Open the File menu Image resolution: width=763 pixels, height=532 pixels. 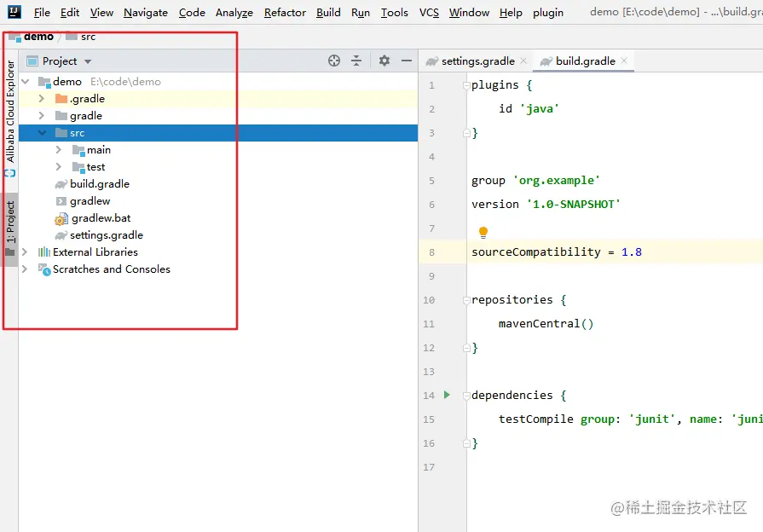pyautogui.click(x=42, y=13)
